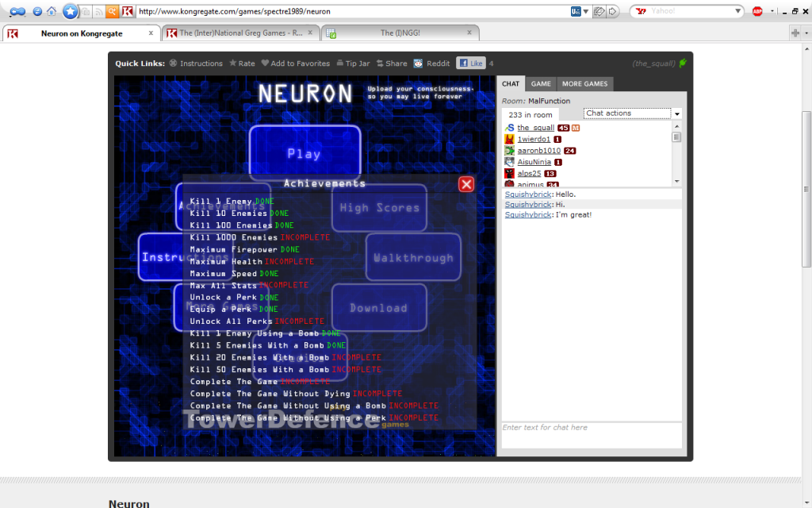Screen dimensions: 812x508
Task: Open the small menu arrow next to ABP
Action: point(772,11)
